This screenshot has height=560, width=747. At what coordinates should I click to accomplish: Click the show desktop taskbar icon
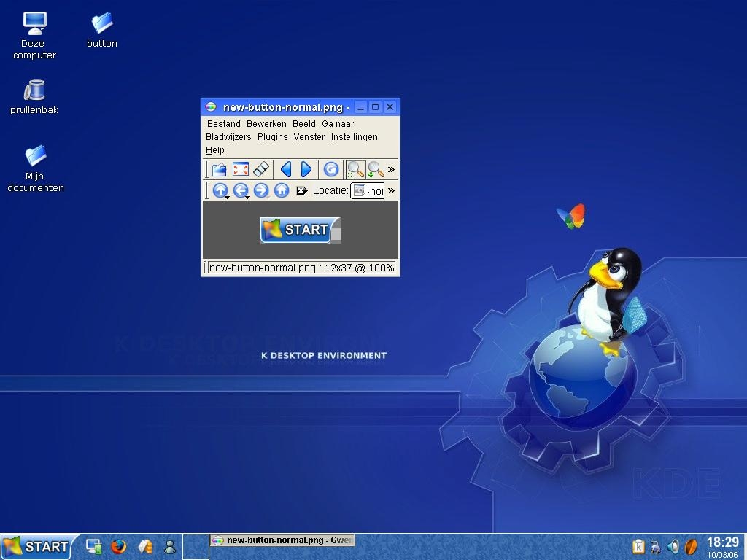tap(93, 546)
